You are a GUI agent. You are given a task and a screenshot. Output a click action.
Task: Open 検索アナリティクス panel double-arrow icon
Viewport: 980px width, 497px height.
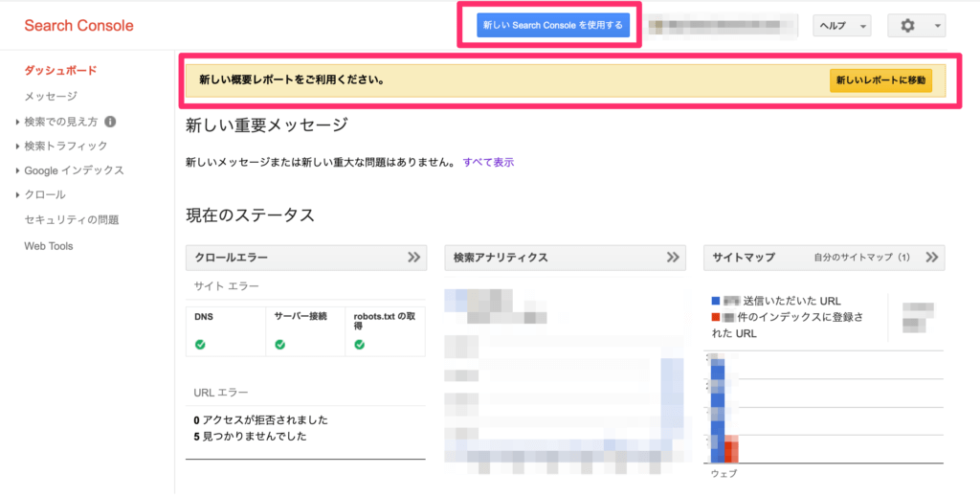673,257
